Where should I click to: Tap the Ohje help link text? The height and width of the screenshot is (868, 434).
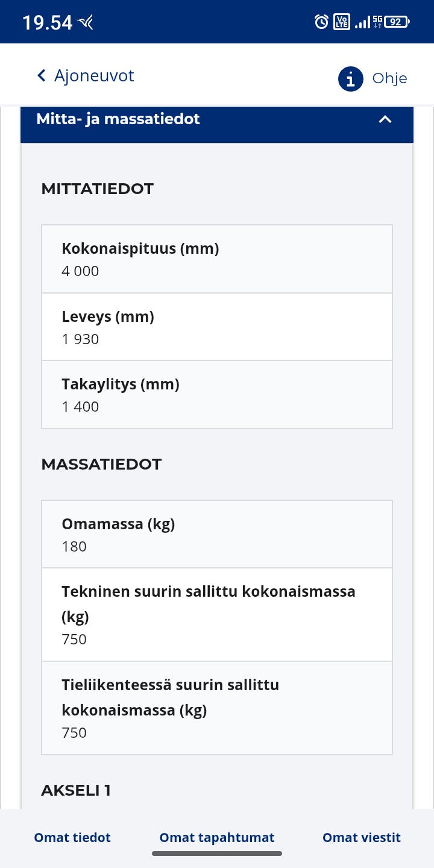[389, 78]
